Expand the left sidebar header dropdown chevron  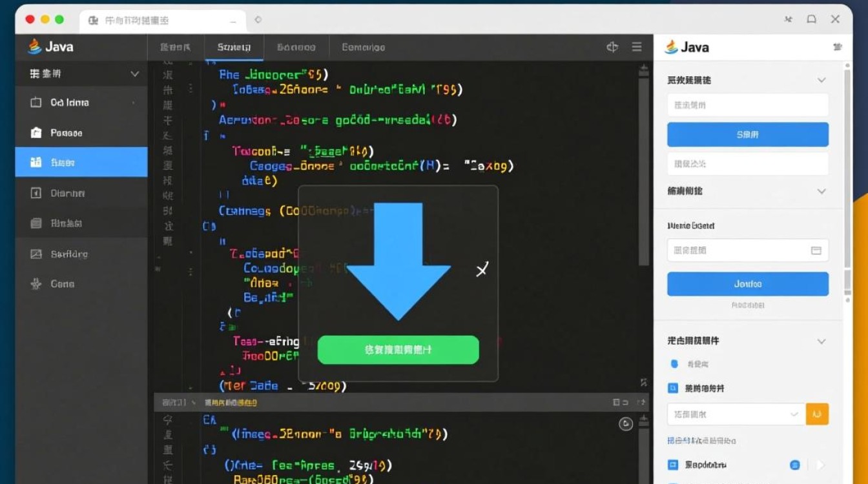134,74
